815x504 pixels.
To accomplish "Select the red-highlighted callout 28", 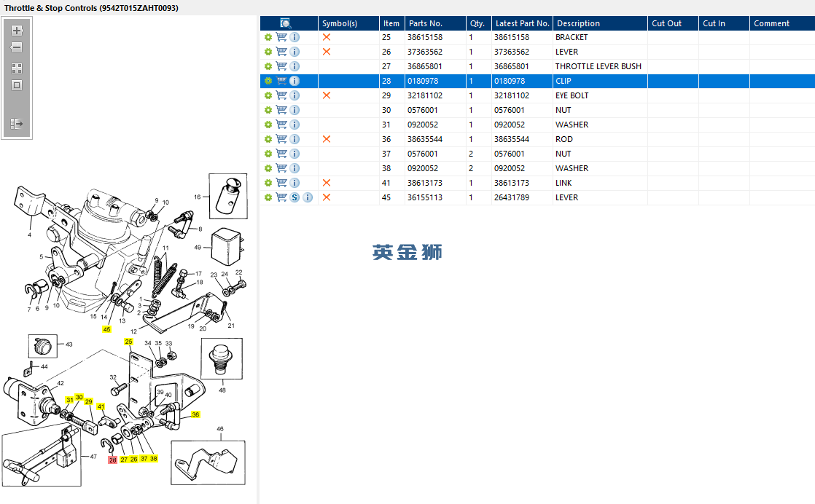I will [x=113, y=460].
